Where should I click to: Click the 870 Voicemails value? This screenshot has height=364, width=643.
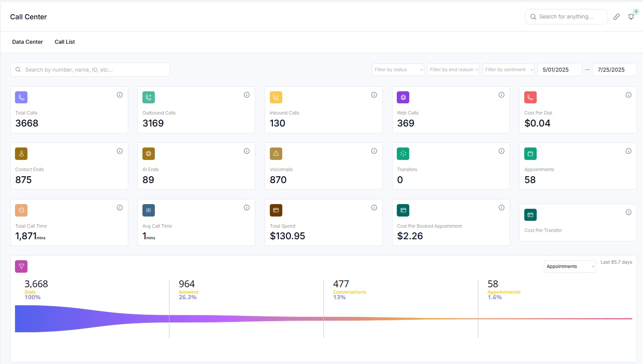(x=278, y=180)
